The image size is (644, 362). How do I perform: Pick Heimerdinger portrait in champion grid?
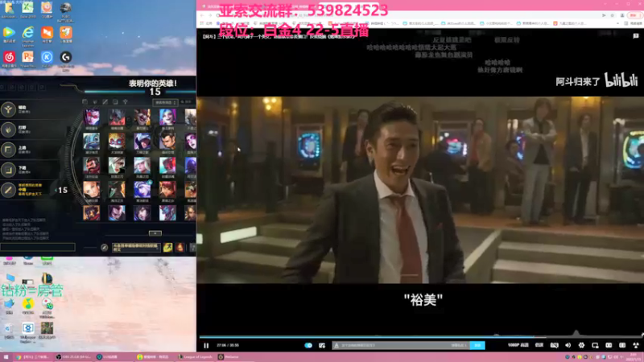coord(117,142)
